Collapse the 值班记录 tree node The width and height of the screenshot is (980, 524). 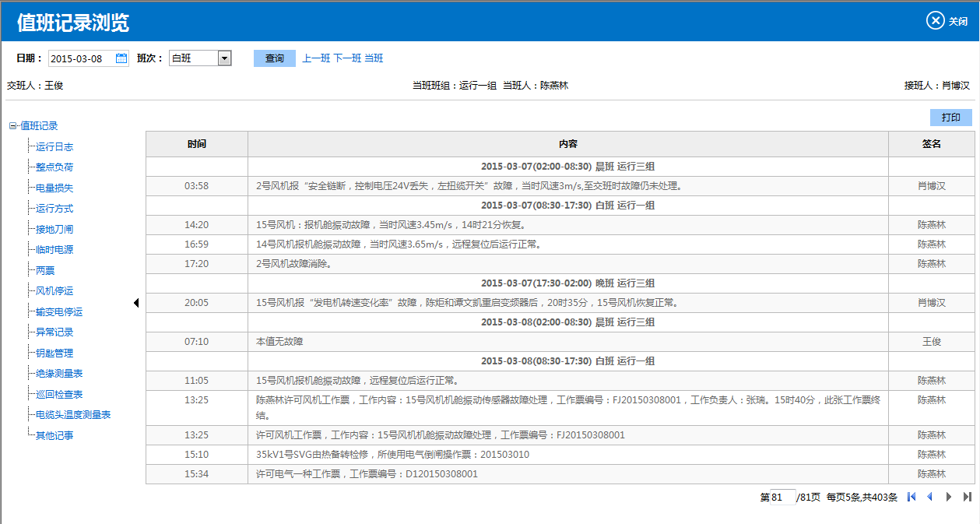click(12, 126)
